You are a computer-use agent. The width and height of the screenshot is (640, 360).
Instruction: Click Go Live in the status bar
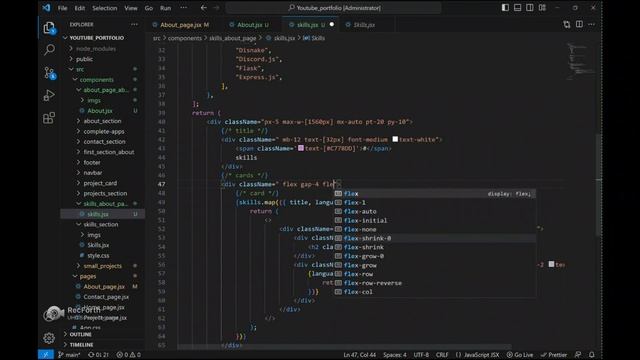point(520,355)
